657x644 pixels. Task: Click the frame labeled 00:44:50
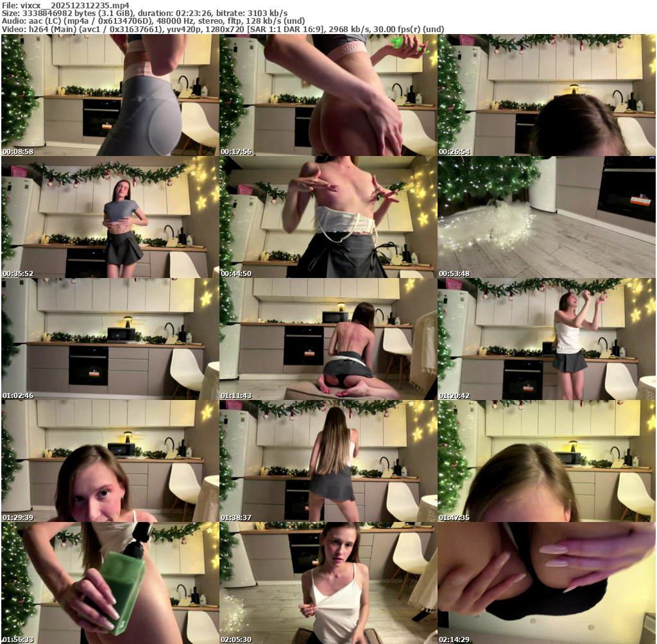point(328,217)
